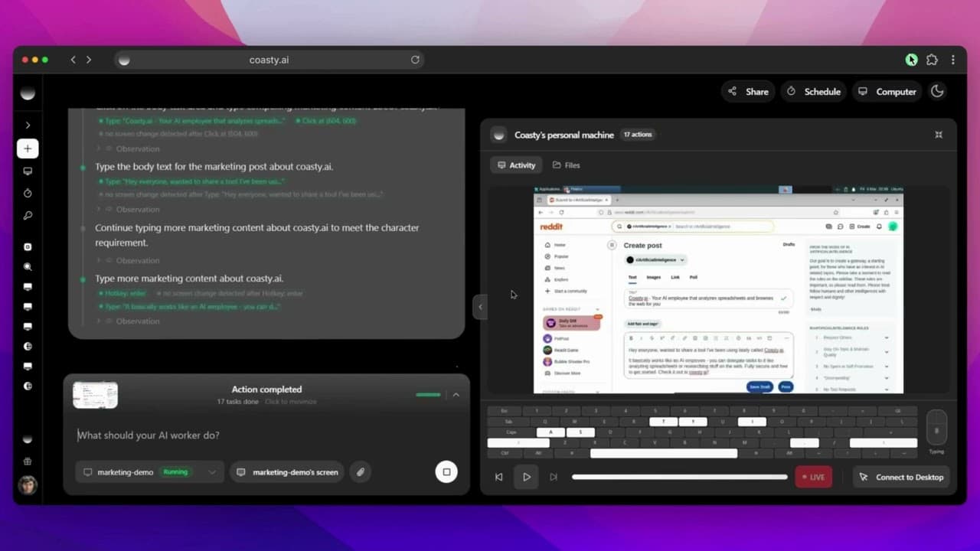Open the globe icon near the sidebar bottom
980x551 pixels.
point(28,461)
